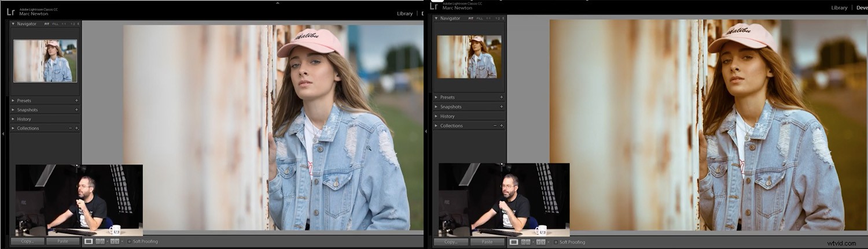Expand the Presets panel in left window
Screen dimensions: 868x249
[x=13, y=101]
